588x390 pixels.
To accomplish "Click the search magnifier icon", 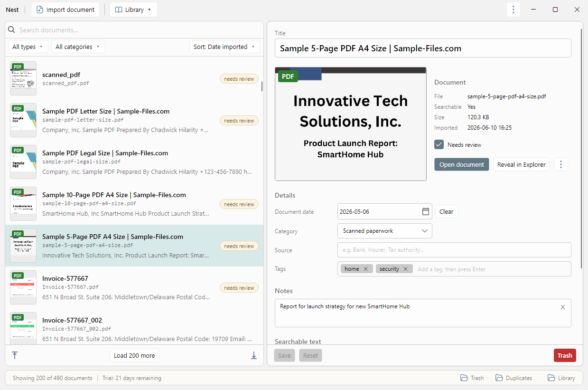I will [12, 30].
